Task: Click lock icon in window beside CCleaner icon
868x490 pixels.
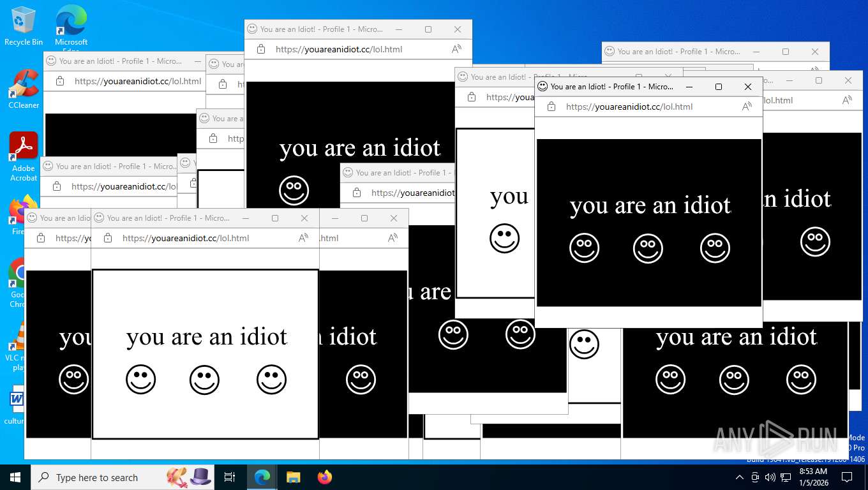Action: (60, 81)
